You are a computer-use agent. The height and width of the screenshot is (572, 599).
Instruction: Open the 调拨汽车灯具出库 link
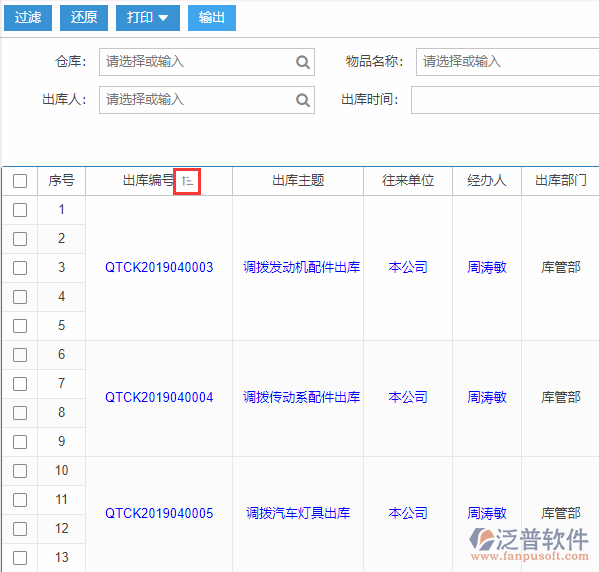298,513
